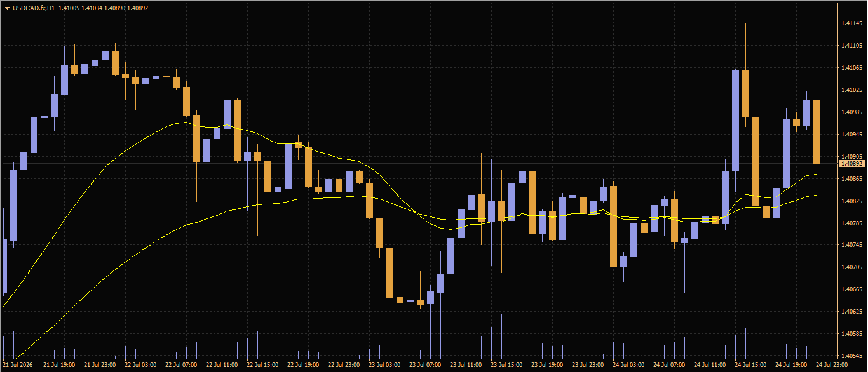Image resolution: width=868 pixels, height=372 pixels.
Task: Click the 24 Jul 23:00 time label
Action: click(832, 366)
